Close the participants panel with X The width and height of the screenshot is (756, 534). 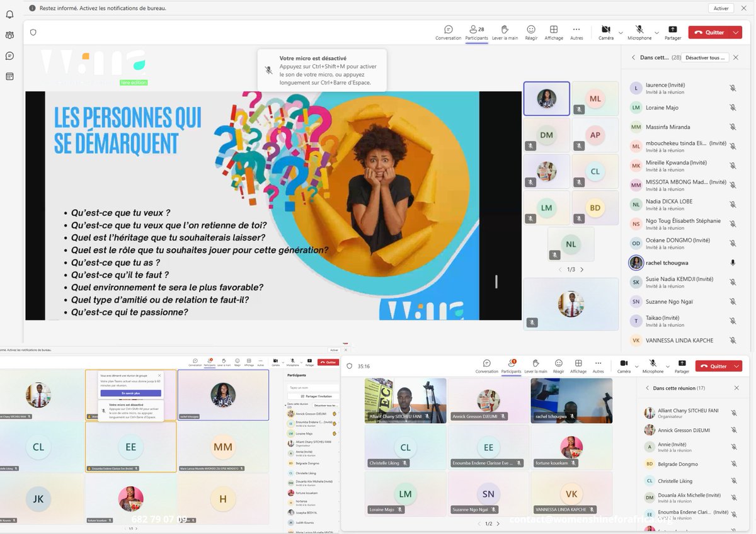point(735,57)
